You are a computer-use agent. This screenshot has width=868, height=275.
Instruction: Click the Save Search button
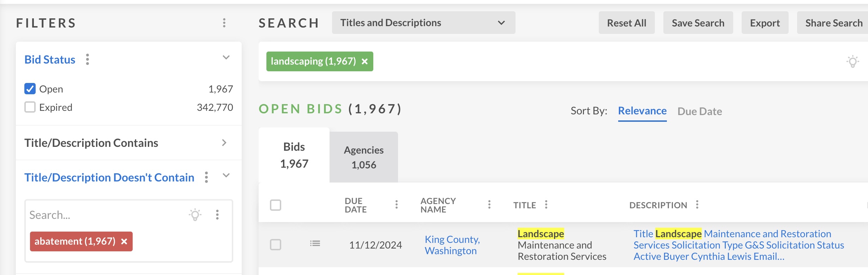(x=698, y=23)
